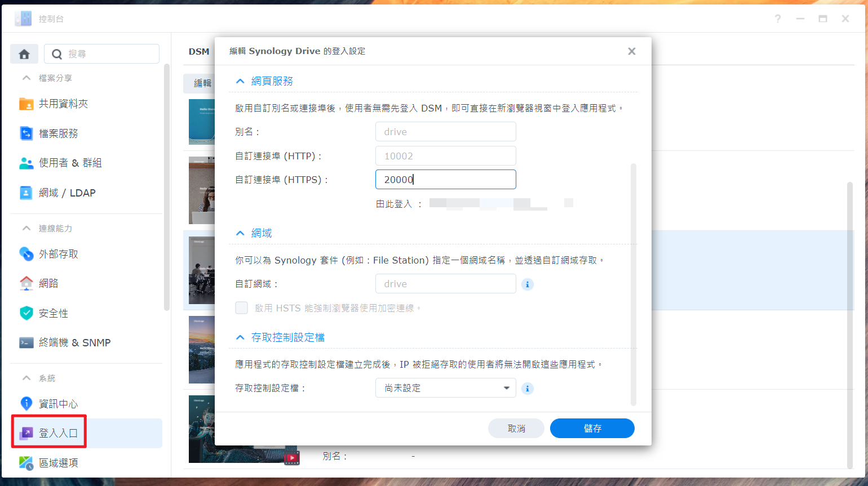The height and width of the screenshot is (486, 868).
Task: Click the 自訂連接埠 (HTTP) port field
Action: point(446,156)
